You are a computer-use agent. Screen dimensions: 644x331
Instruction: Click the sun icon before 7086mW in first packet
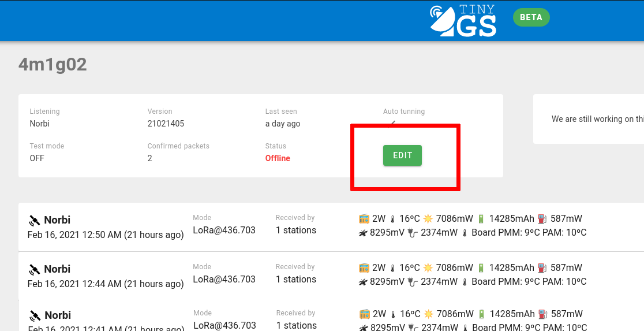click(428, 219)
